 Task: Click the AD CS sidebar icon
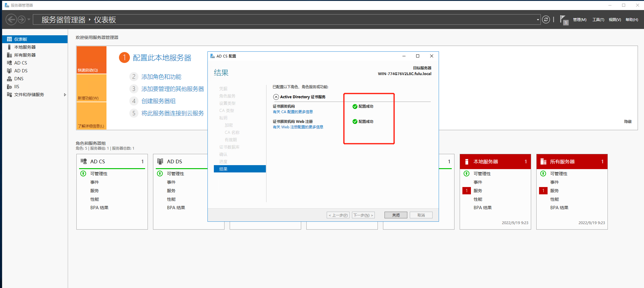click(9, 63)
